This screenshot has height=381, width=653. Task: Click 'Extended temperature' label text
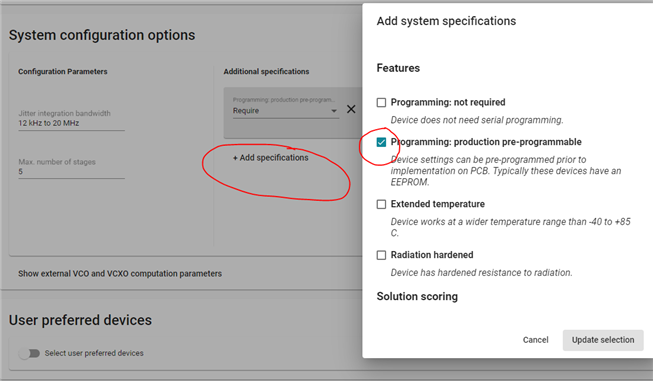click(438, 204)
